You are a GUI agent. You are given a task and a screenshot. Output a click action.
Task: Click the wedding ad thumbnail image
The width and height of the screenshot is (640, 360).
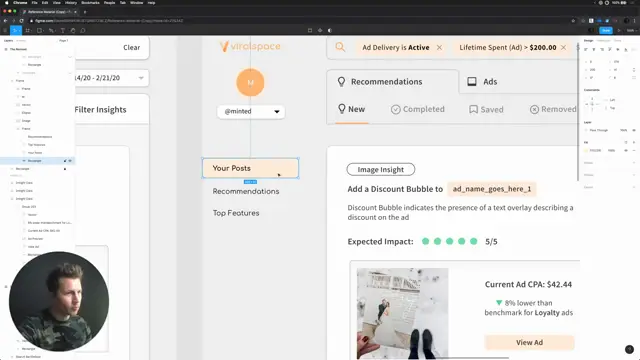click(402, 313)
